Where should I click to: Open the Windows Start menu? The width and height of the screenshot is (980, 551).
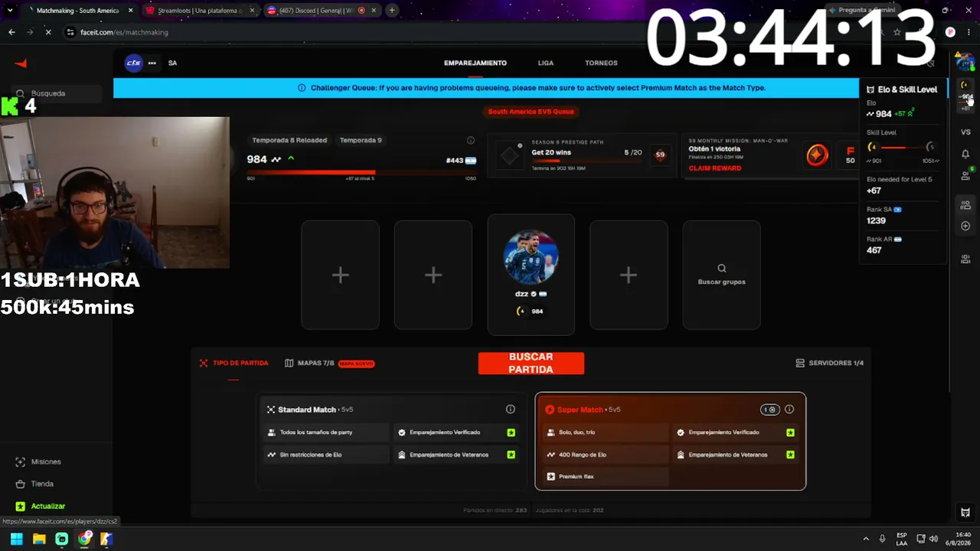[x=16, y=539]
